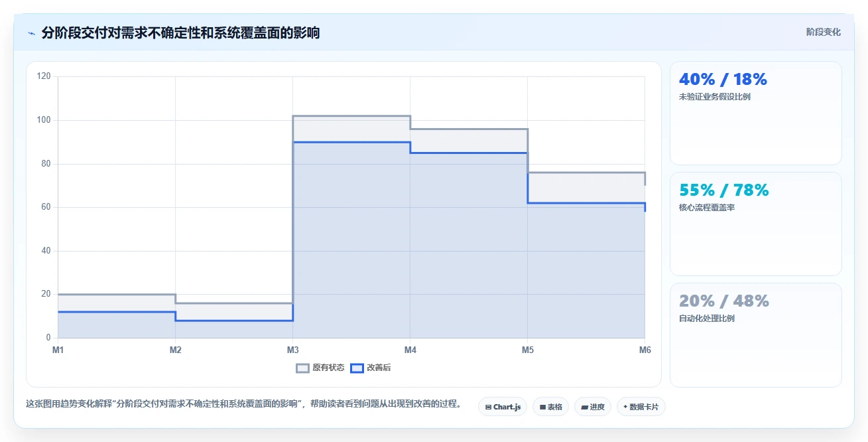Click the 80 y-axis tick label
This screenshot has width=868, height=442.
click(x=46, y=164)
